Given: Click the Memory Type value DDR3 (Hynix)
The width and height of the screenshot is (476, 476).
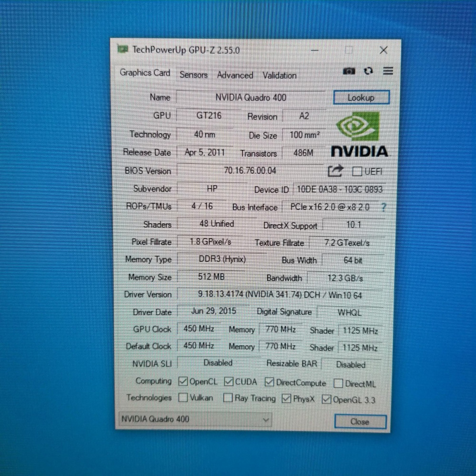Looking at the screenshot, I should click(222, 259).
